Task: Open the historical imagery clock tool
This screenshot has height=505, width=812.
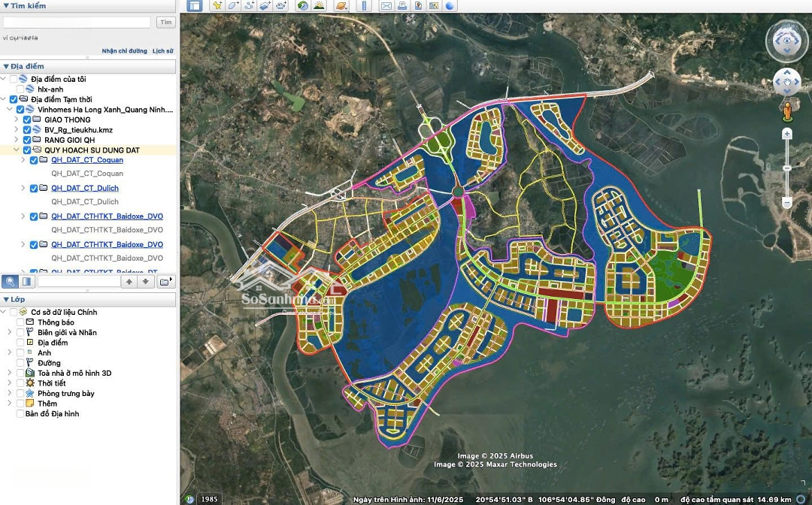Action: pos(302,5)
